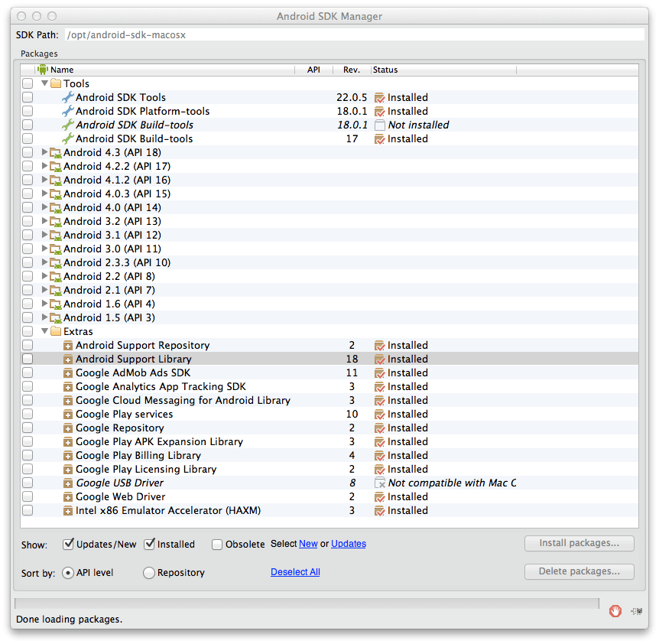Image resolution: width=659 pixels, height=644 pixels.
Task: Click the API column header
Action: tap(314, 70)
